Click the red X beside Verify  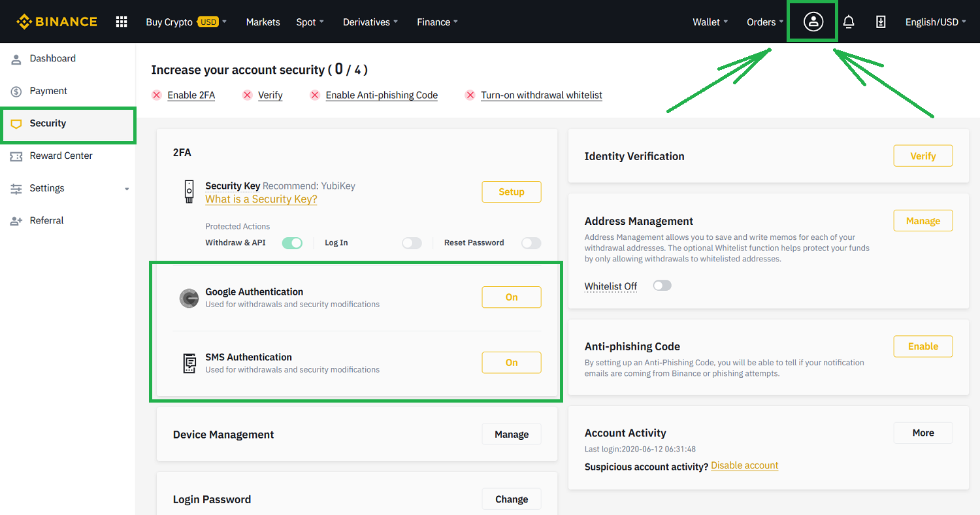click(247, 95)
